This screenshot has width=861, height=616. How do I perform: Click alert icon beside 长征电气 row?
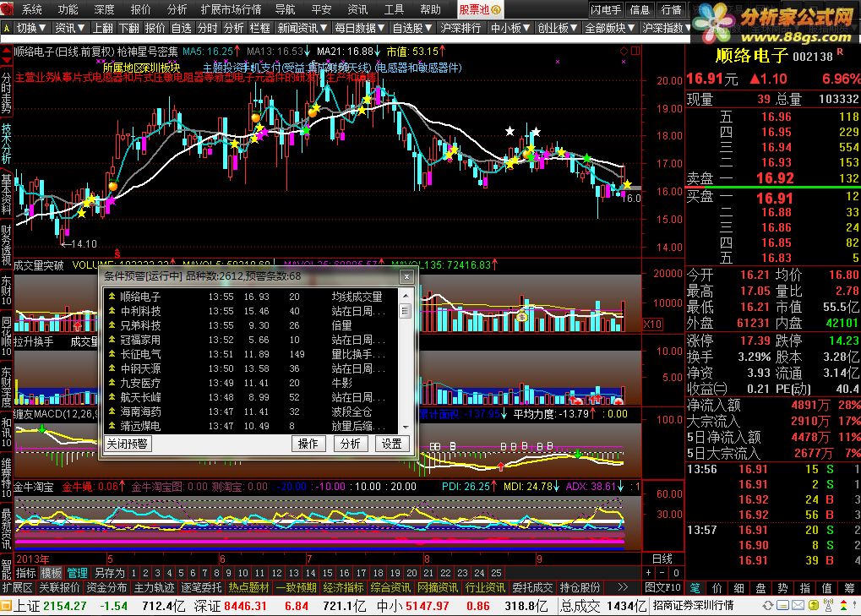coord(112,354)
